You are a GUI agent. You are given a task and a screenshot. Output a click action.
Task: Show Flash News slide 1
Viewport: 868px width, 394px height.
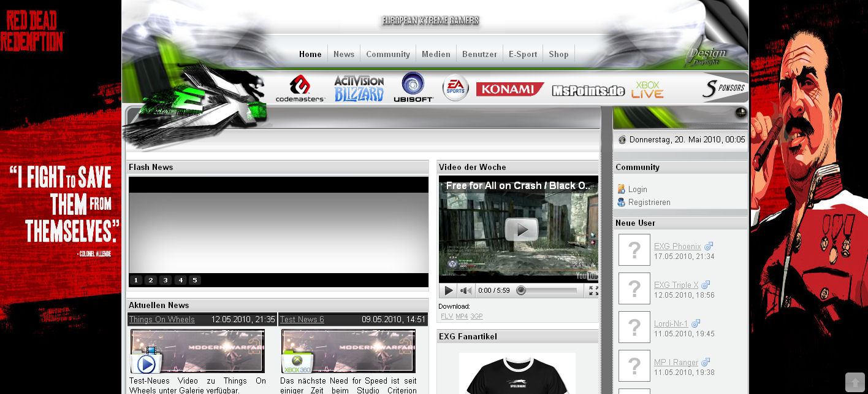136,280
